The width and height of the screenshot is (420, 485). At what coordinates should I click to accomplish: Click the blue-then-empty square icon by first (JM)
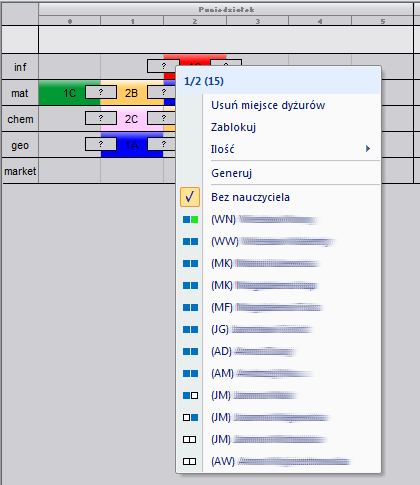[x=190, y=395]
